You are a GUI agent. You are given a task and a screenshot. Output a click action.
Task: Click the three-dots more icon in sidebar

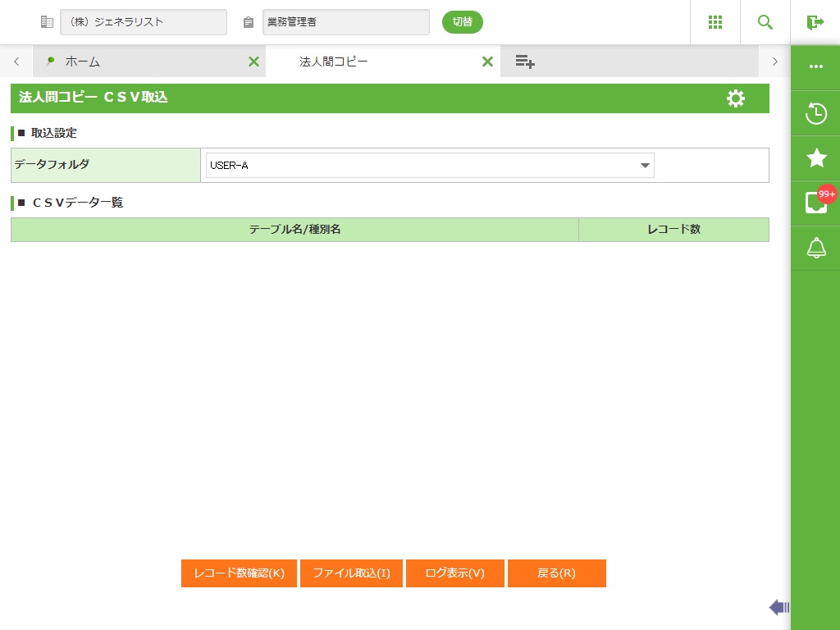click(815, 66)
